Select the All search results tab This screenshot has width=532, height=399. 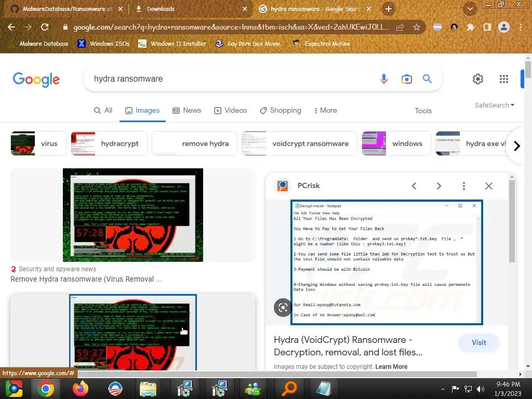pyautogui.click(x=103, y=111)
